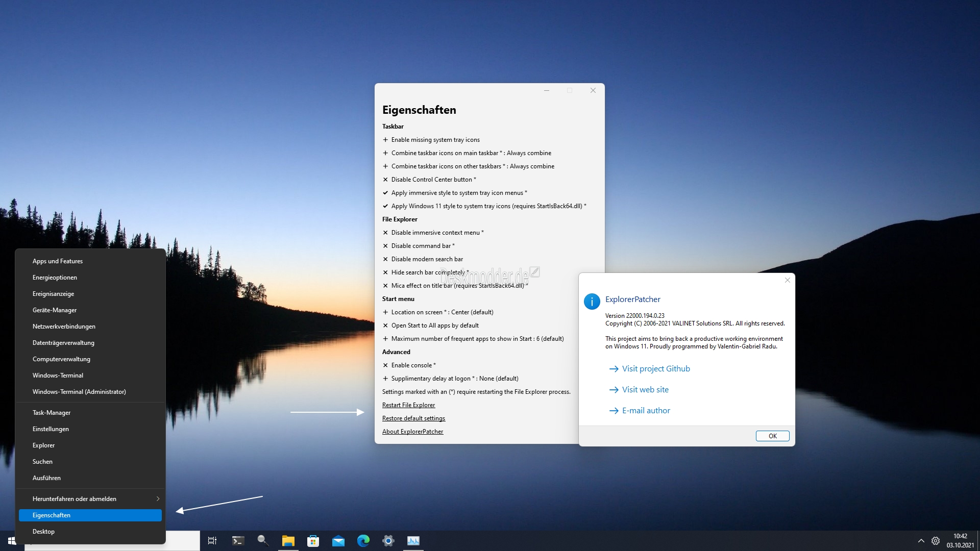Change Combine icons on other taskbars
This screenshot has width=980, height=551.
pos(469,166)
